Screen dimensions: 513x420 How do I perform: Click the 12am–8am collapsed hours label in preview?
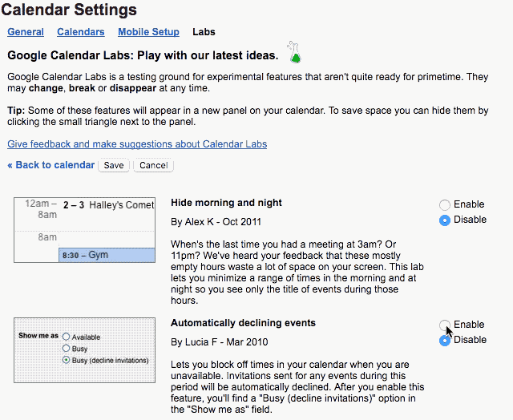(x=40, y=210)
